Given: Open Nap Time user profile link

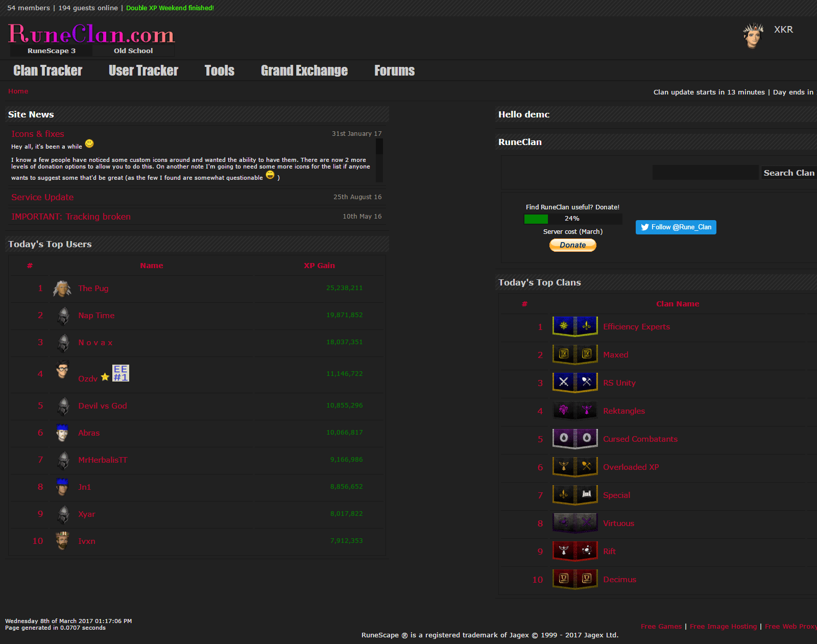Looking at the screenshot, I should pos(97,315).
